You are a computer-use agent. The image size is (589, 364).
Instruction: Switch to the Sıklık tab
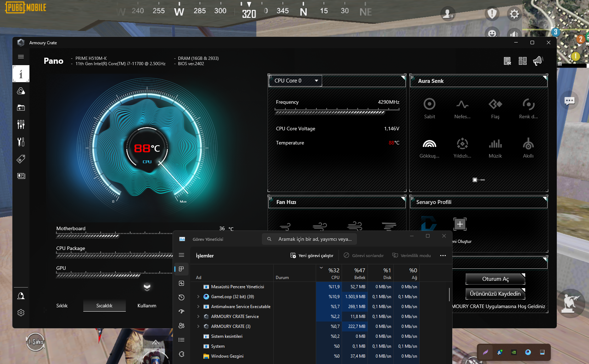tap(62, 306)
